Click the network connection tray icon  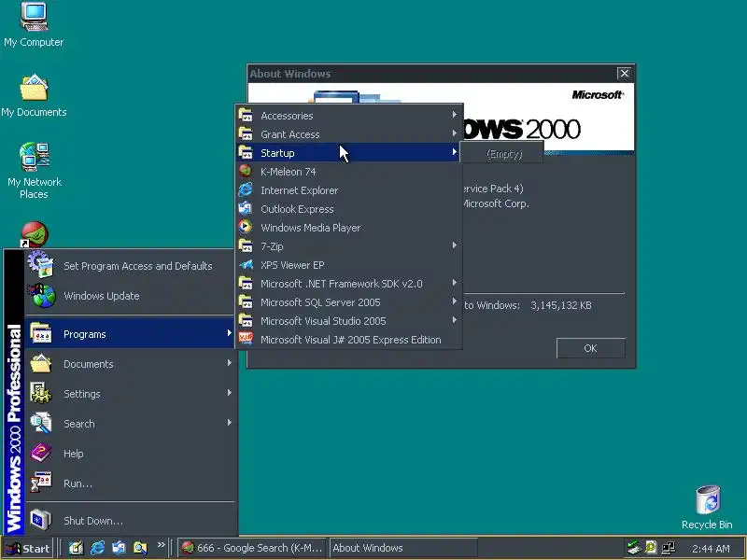[x=668, y=548]
